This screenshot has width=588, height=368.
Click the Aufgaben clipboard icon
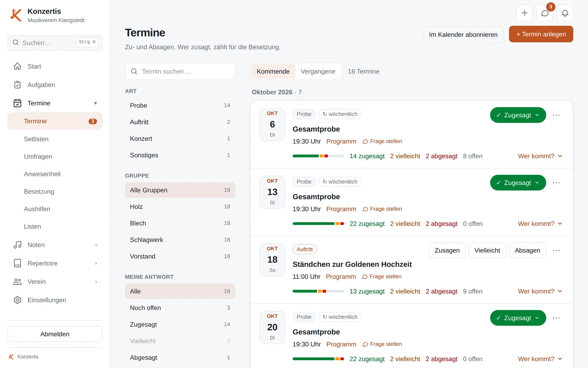(x=17, y=85)
